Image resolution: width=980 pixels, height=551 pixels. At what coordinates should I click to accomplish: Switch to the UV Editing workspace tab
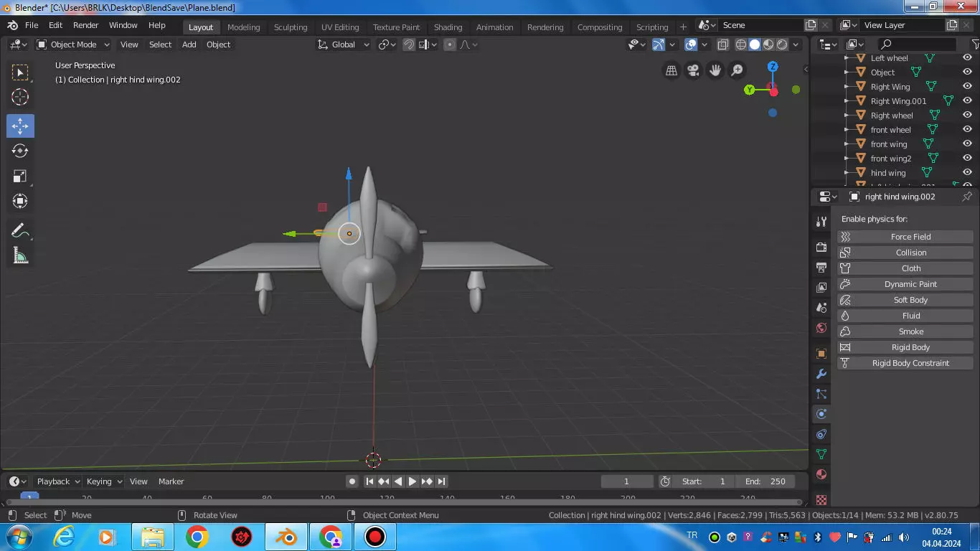tap(340, 27)
